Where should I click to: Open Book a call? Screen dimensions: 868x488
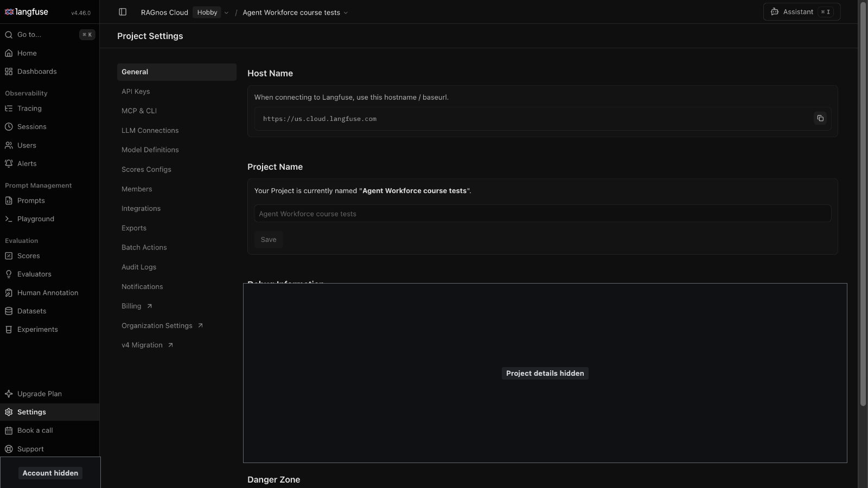point(49,431)
